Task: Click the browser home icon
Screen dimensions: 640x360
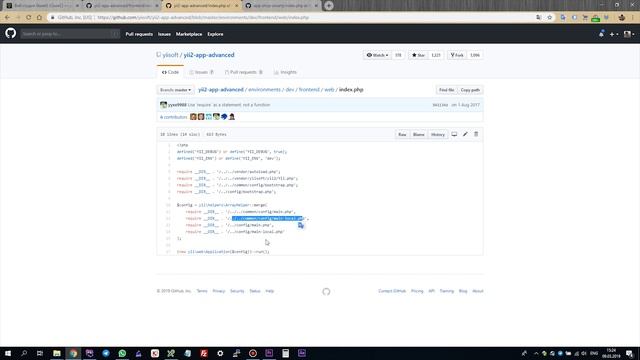Action: (39, 18)
